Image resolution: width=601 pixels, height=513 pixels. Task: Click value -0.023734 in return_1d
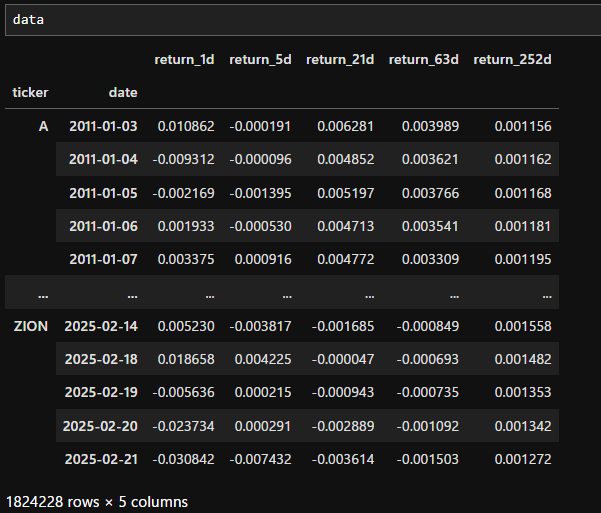[x=183, y=426]
